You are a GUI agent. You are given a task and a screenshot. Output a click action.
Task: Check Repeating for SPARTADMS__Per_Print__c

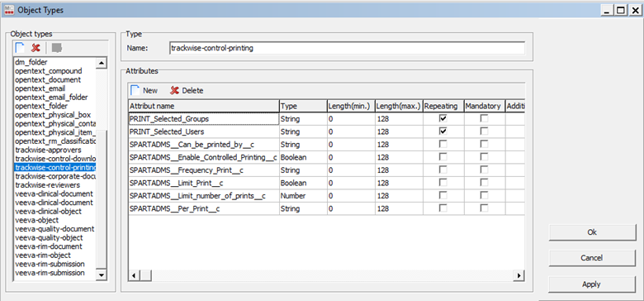[x=443, y=208]
